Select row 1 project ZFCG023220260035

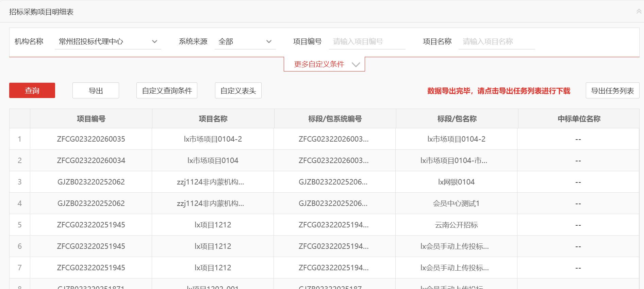tap(91, 139)
